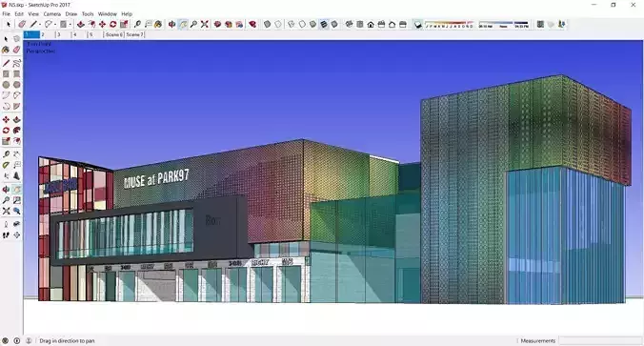Open the Camera menu
The image size is (644, 346).
(52, 14)
